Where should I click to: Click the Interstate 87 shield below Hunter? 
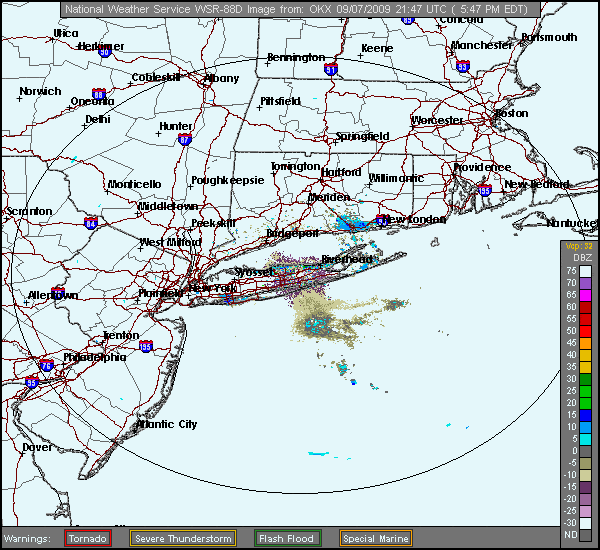[x=184, y=140]
